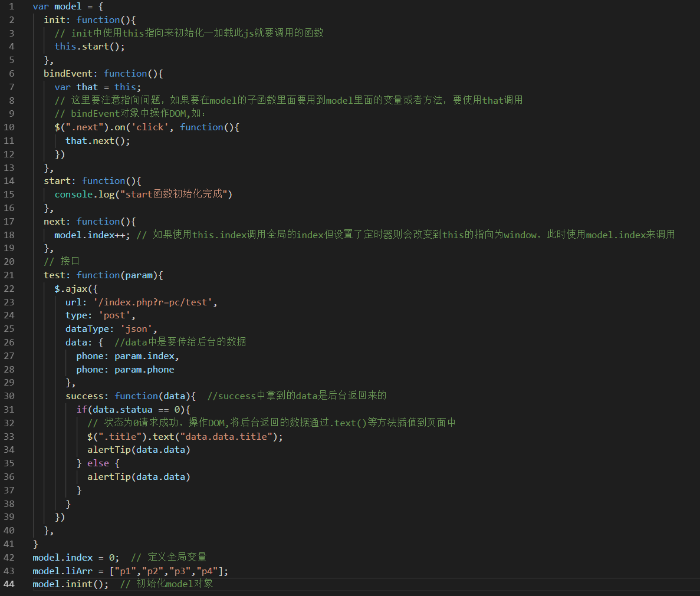Click 'test: function(param){' declaration
700x596 pixels.
104,275
